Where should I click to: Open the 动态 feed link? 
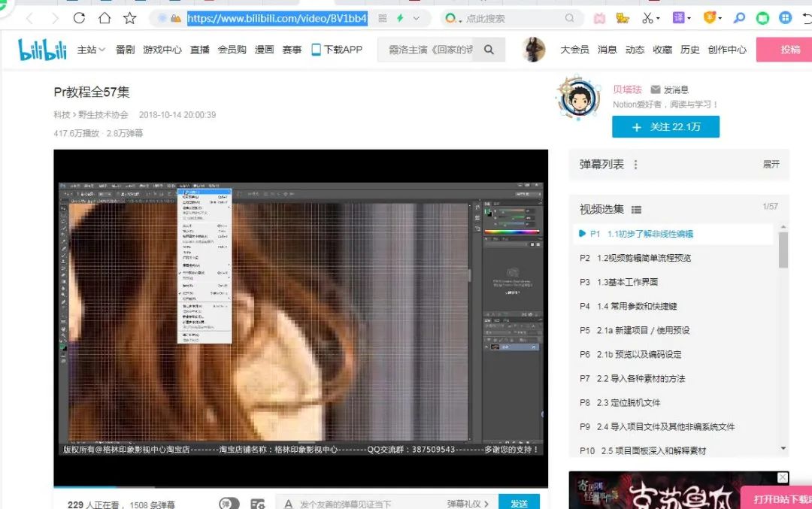pyautogui.click(x=635, y=50)
